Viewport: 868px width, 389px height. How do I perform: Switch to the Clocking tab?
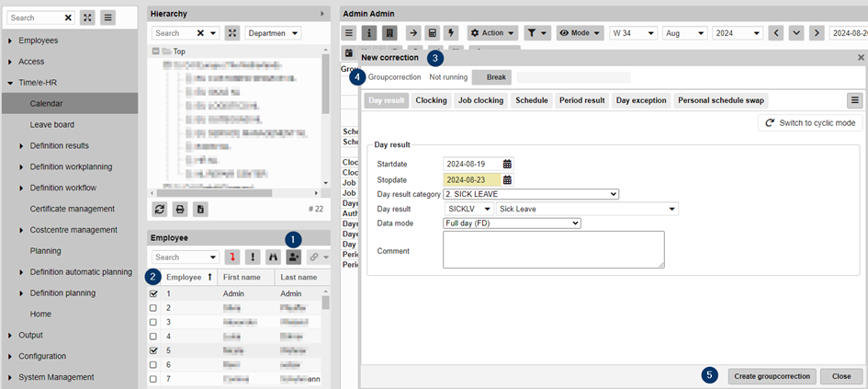click(x=431, y=100)
